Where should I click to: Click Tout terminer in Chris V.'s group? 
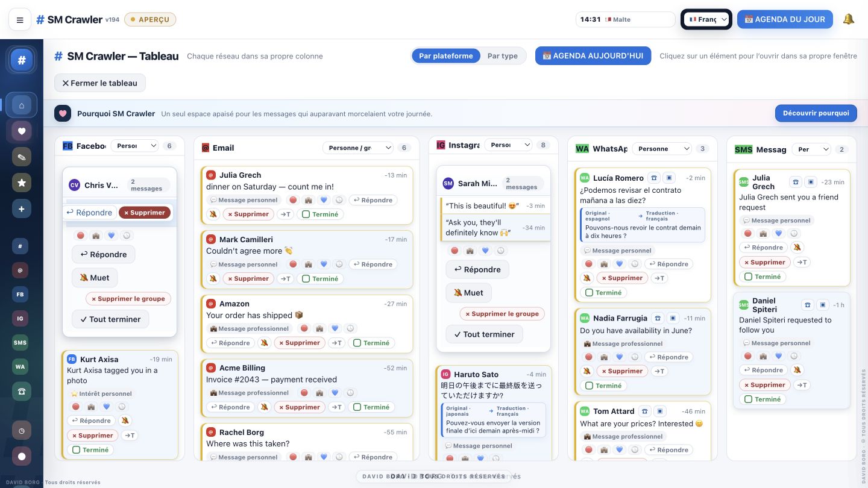pos(110,319)
